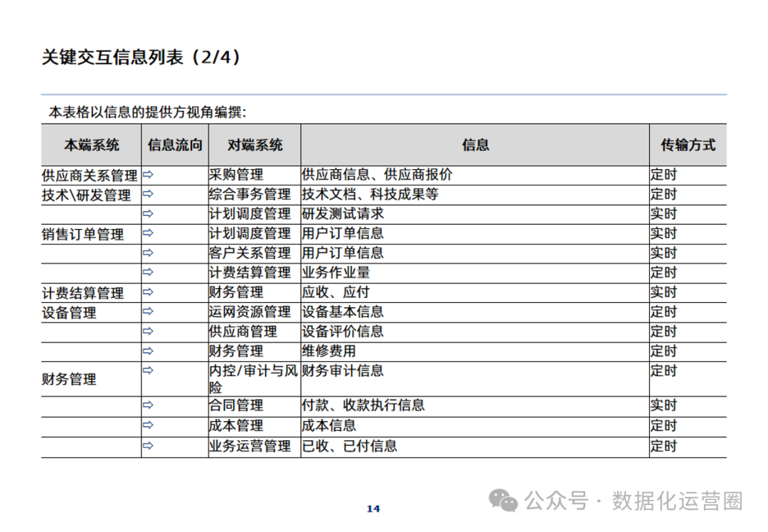Viewport: 768px width, 532px height.
Task: Click the 信息流向 column header
Action: click(175, 145)
